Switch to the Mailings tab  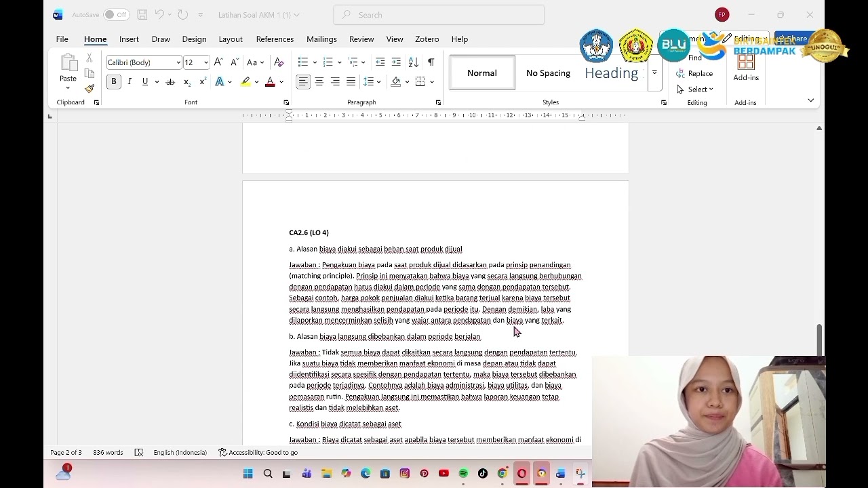321,39
